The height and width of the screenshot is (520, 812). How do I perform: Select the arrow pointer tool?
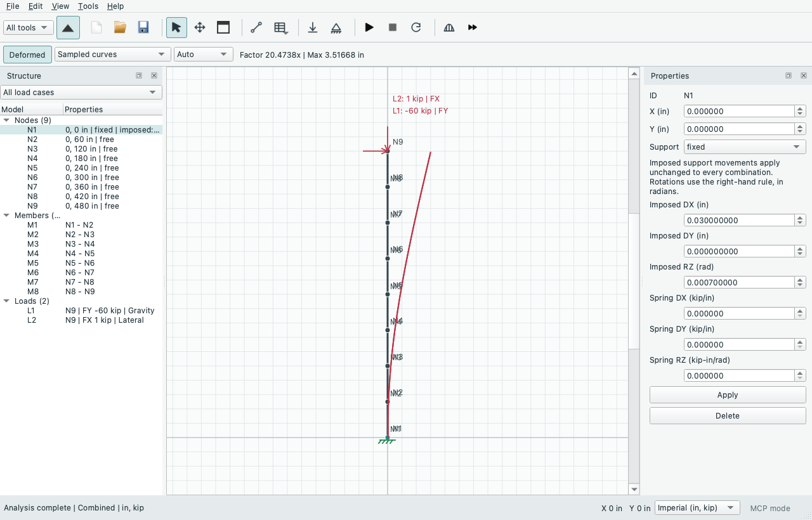(x=176, y=28)
